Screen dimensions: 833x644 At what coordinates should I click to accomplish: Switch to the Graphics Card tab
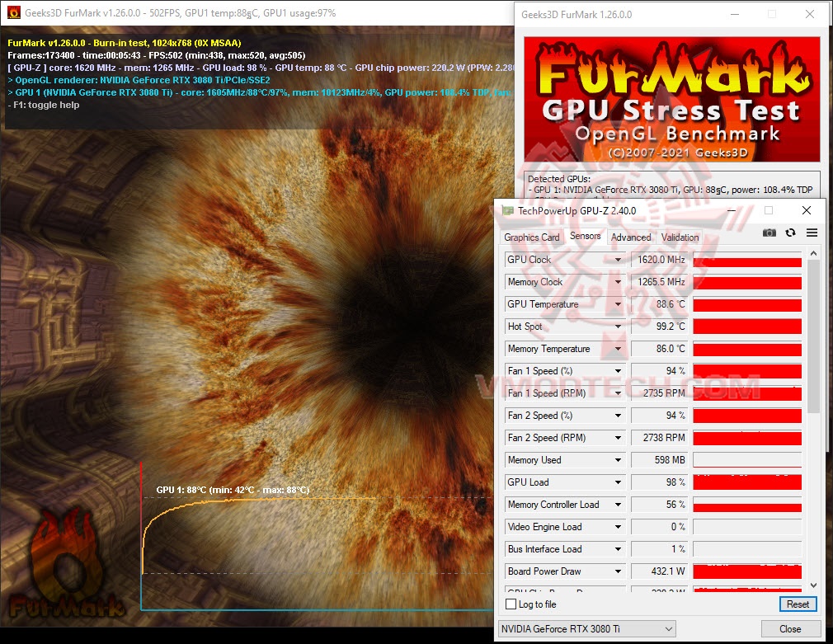tap(531, 237)
